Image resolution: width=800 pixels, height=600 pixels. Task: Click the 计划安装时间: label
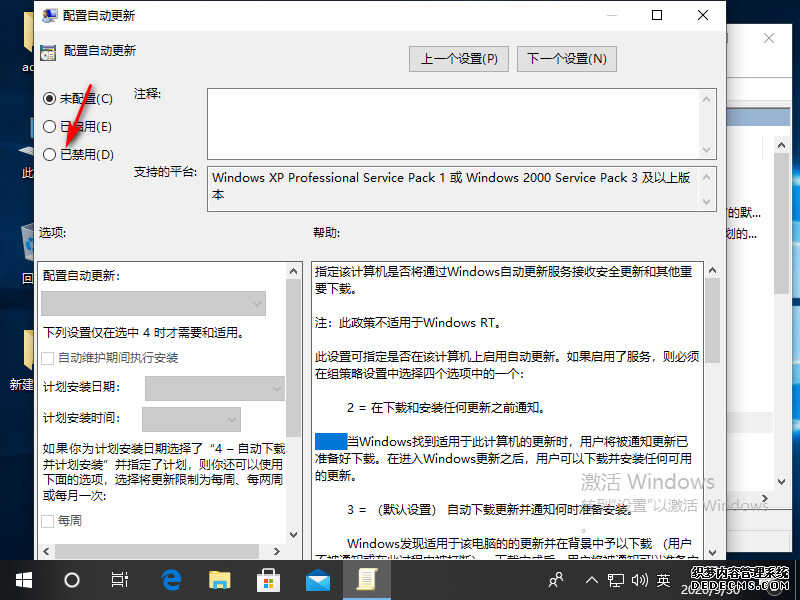tap(82, 418)
